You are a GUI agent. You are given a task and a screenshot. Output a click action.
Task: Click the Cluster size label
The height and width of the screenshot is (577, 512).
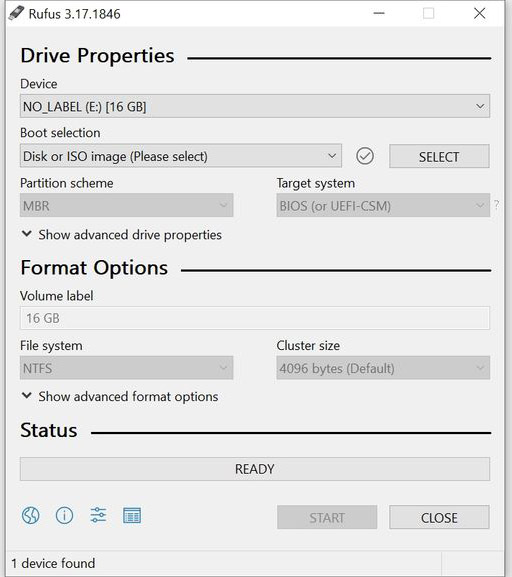click(308, 346)
